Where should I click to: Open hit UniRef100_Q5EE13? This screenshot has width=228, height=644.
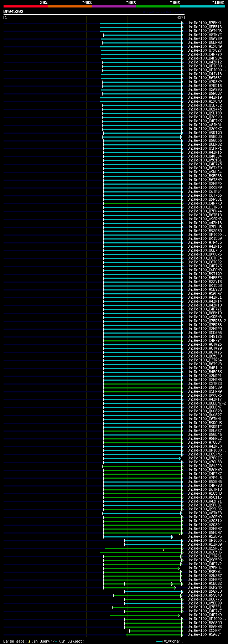pyautogui.click(x=204, y=27)
